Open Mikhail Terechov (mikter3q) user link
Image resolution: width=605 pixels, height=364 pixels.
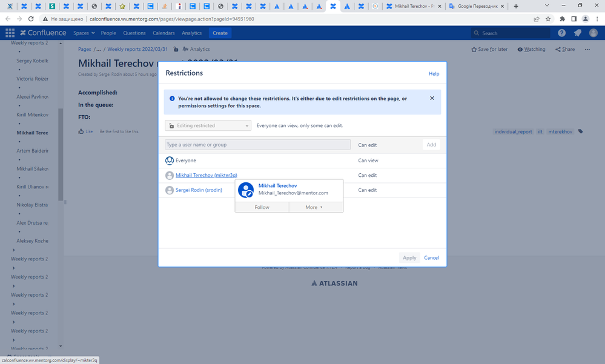(x=207, y=175)
